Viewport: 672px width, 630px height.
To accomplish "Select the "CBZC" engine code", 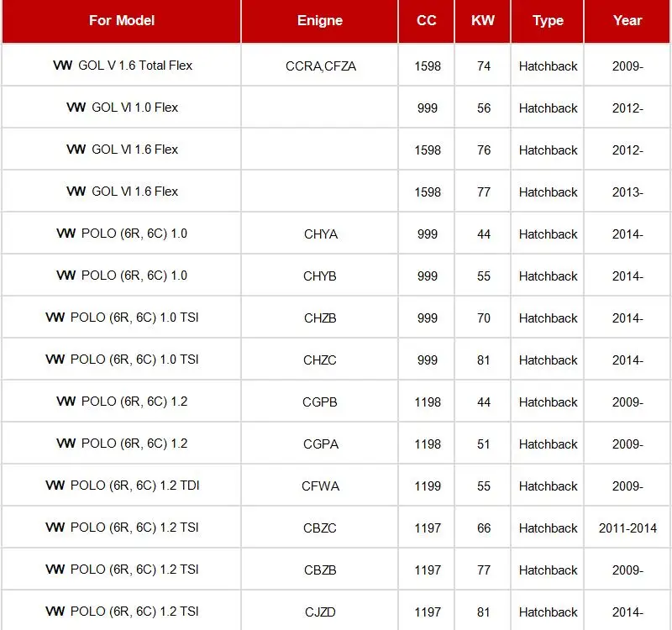I will click(x=320, y=528).
